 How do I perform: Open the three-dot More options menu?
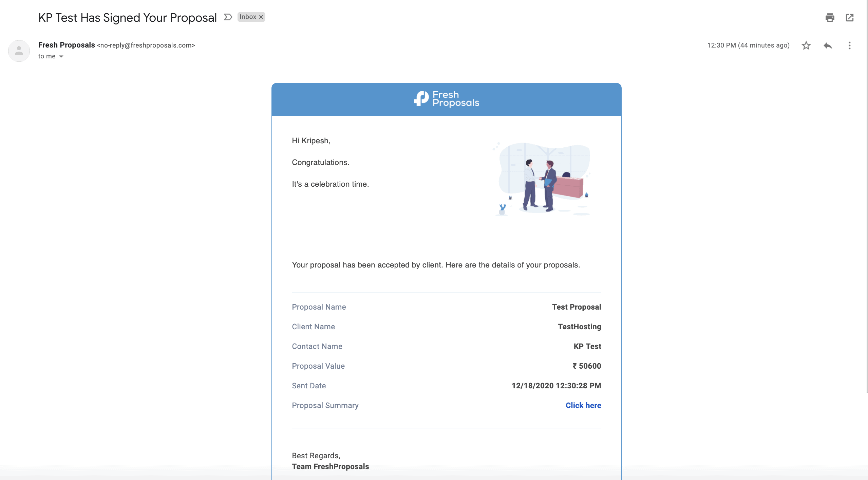click(849, 45)
